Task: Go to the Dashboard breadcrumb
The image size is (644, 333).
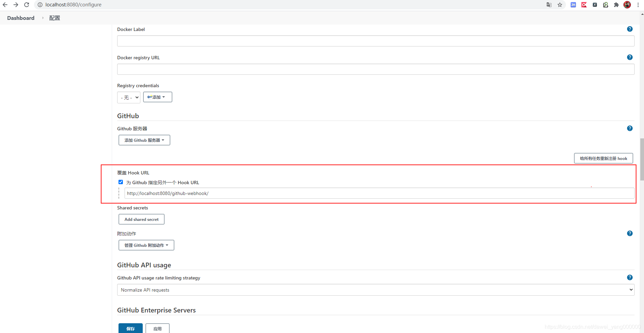Action: (21, 18)
